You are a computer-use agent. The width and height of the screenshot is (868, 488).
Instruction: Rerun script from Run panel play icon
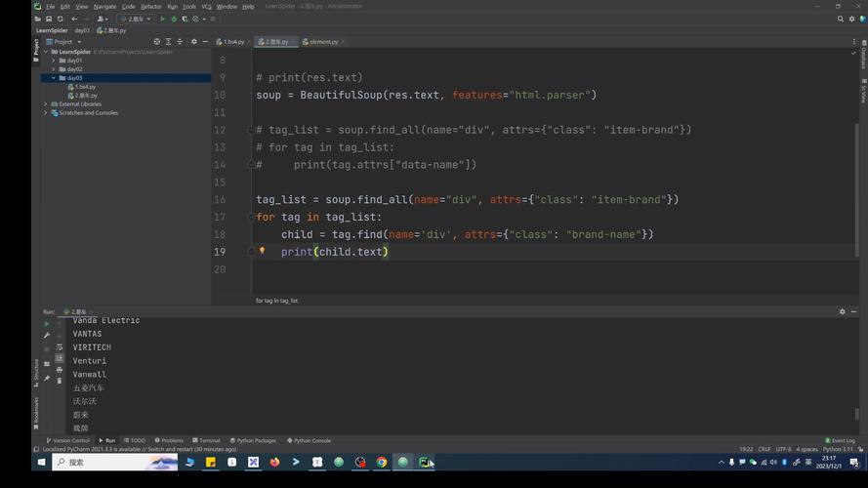47,323
